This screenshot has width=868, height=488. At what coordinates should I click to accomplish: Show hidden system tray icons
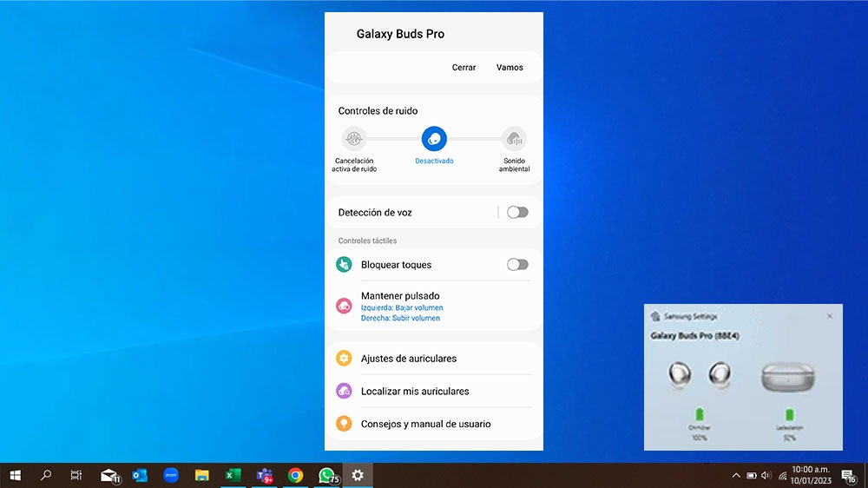coord(736,476)
